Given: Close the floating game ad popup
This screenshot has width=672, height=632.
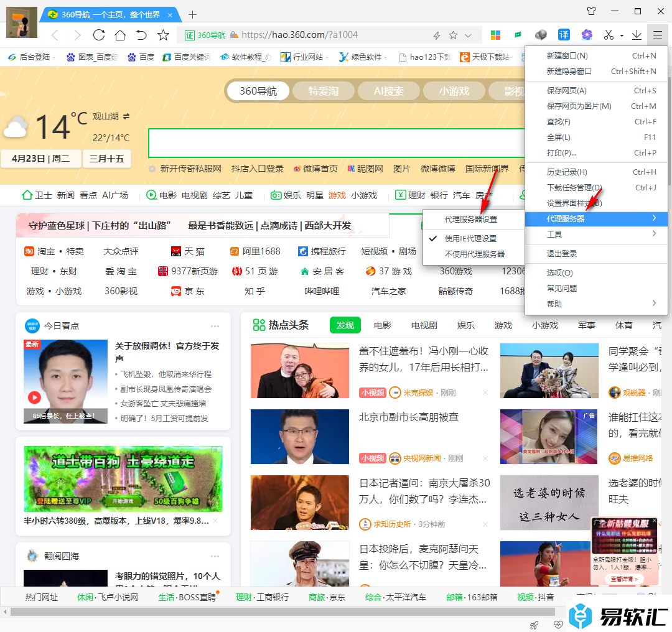Looking at the screenshot, I should [x=654, y=521].
